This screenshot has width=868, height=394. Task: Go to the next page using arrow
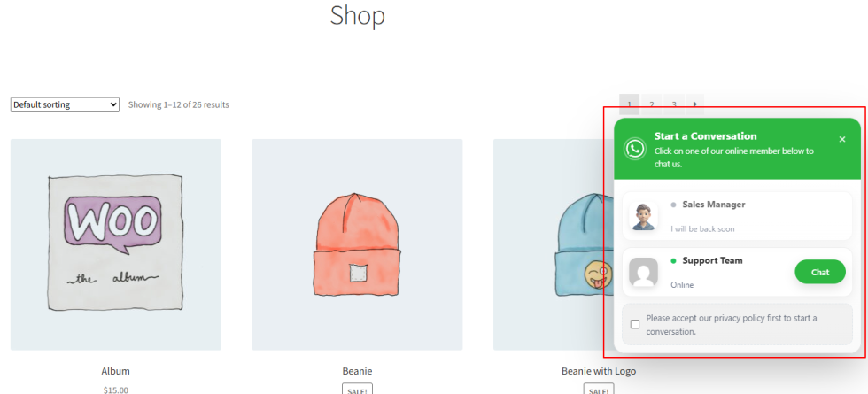coord(694,104)
